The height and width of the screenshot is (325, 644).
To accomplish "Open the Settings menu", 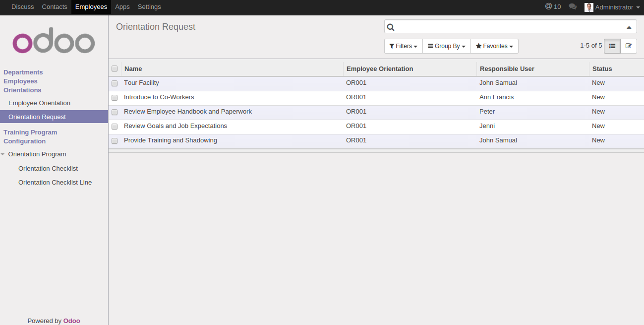I will coord(149,7).
